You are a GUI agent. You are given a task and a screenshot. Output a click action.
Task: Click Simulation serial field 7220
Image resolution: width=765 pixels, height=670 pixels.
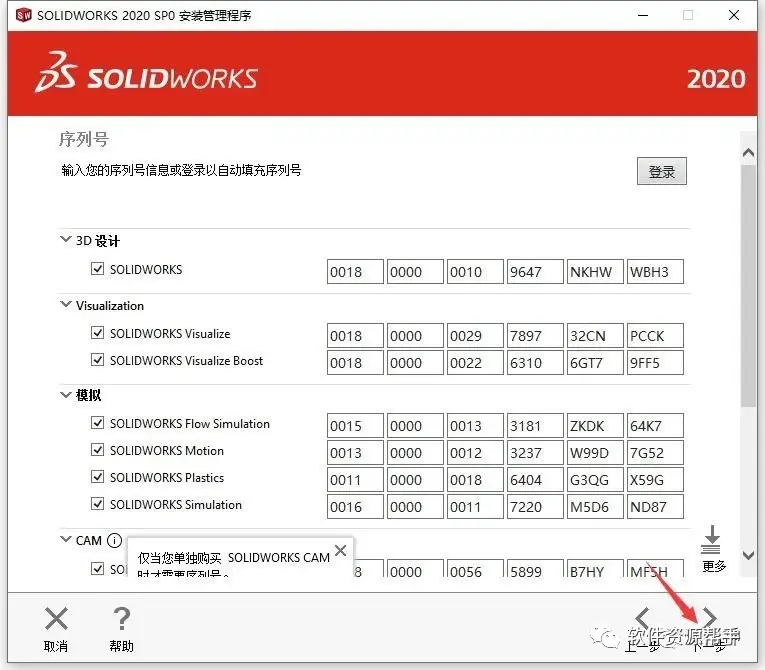point(535,507)
